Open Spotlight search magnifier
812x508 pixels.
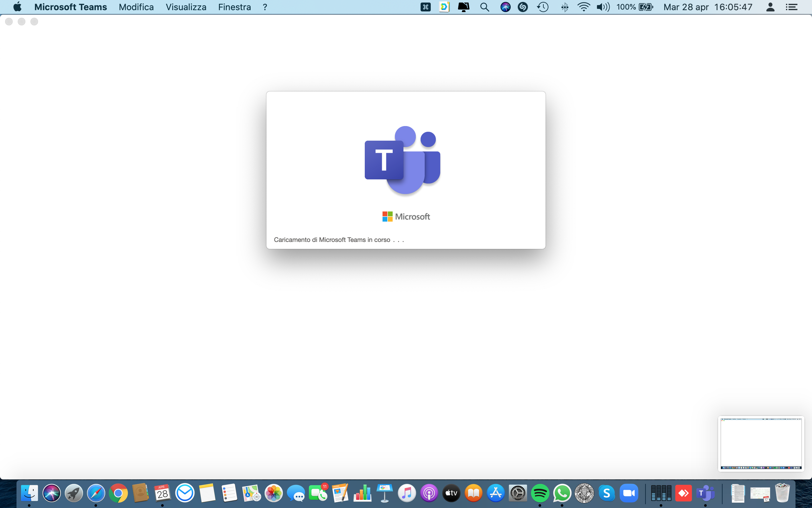pos(485,7)
